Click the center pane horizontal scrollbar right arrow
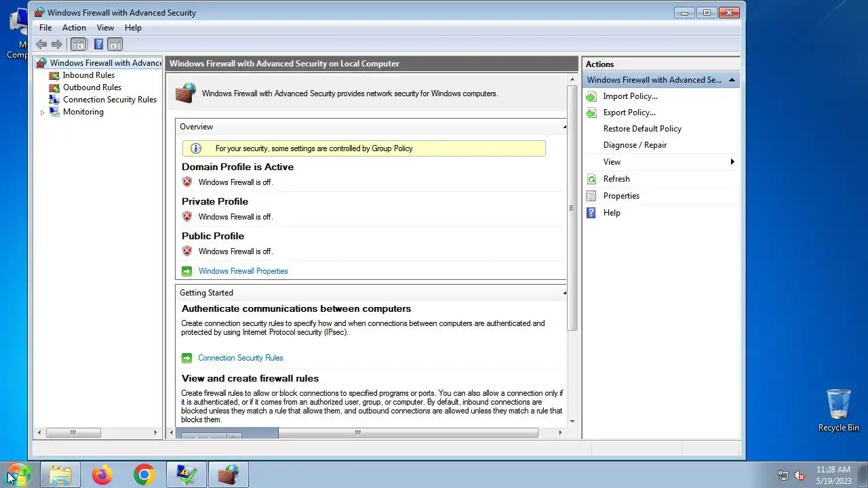Image resolution: width=868 pixels, height=488 pixels. coord(559,432)
